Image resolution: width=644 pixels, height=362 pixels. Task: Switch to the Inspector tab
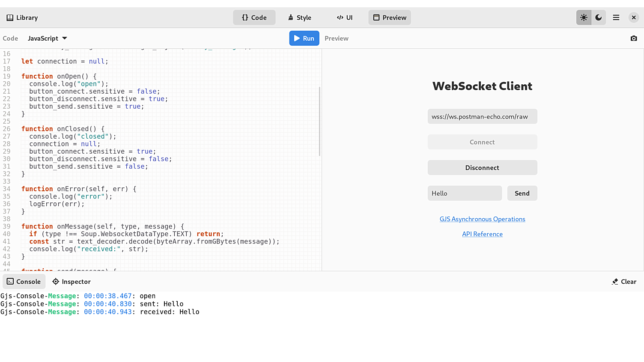pos(72,282)
